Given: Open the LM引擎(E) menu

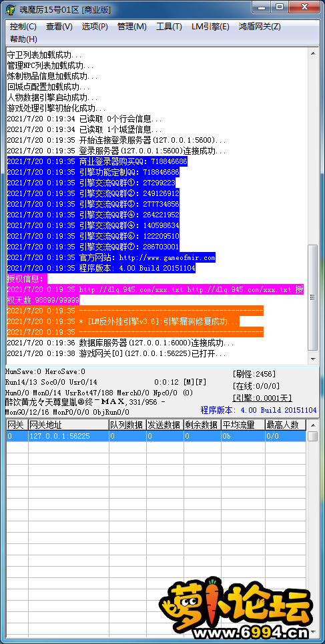Looking at the screenshot, I should coord(210,27).
